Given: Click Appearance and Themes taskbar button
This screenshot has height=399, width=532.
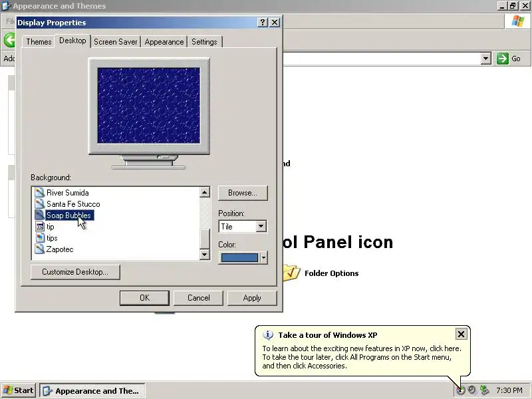Looking at the screenshot, I should [x=92, y=391].
